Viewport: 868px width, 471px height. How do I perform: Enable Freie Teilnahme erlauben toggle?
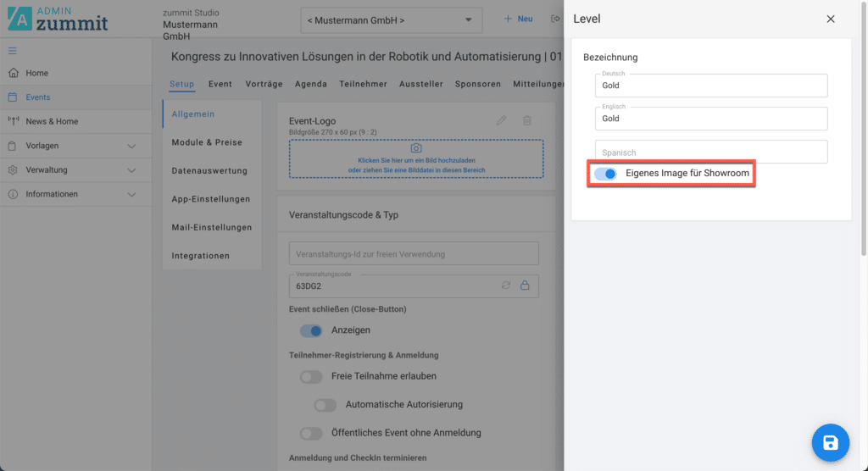coord(311,376)
